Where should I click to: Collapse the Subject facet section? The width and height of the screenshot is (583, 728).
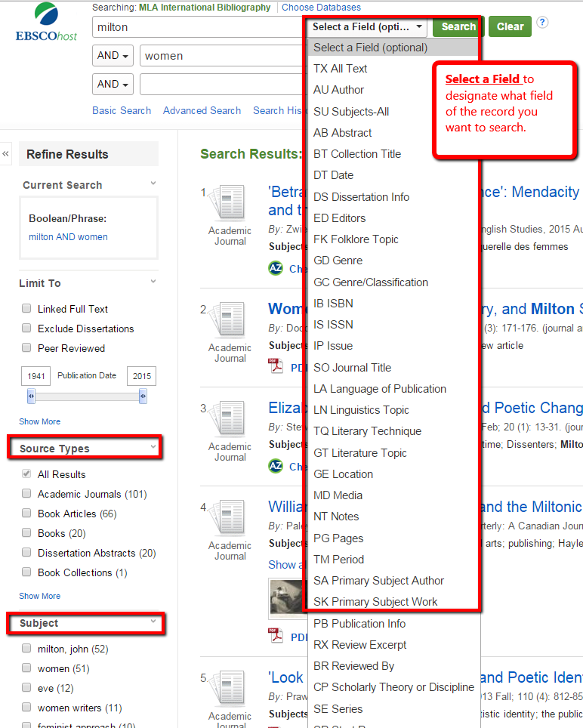(153, 622)
